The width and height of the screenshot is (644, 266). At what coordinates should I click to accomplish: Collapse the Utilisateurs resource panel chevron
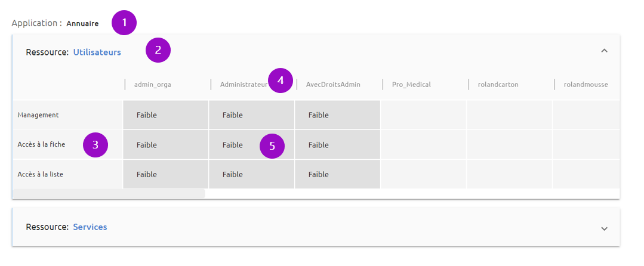click(604, 51)
